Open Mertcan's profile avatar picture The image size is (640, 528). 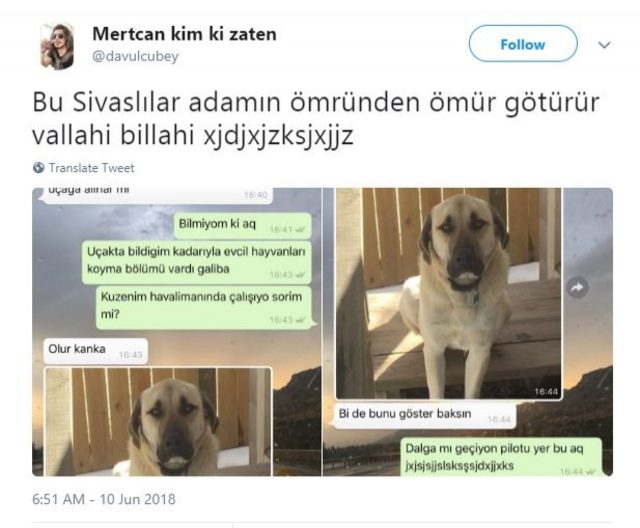(x=58, y=45)
